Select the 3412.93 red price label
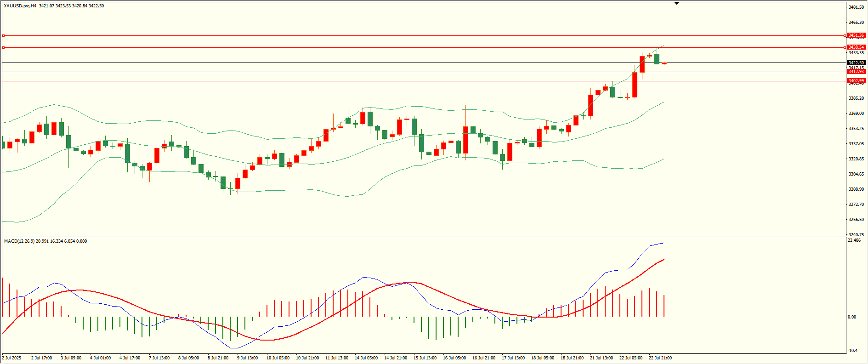Screen dimensions: 868x364 [856, 72]
